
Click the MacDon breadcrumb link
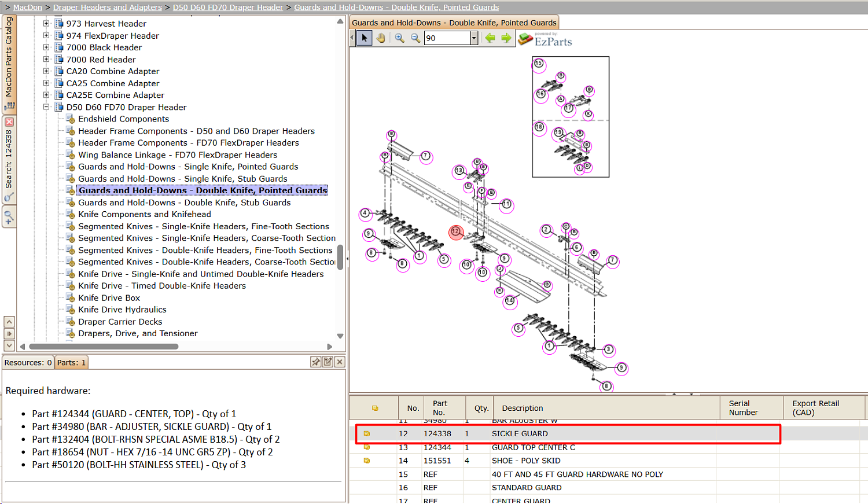coord(28,8)
